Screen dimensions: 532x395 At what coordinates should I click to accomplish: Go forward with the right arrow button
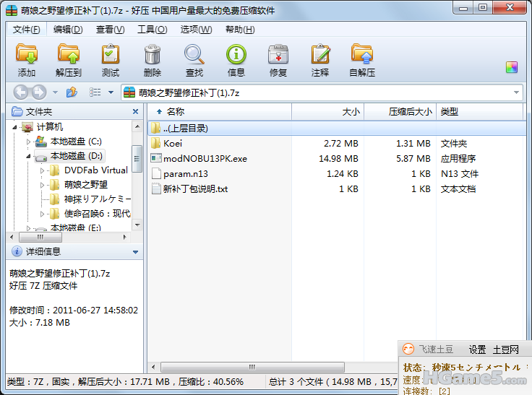(x=39, y=92)
